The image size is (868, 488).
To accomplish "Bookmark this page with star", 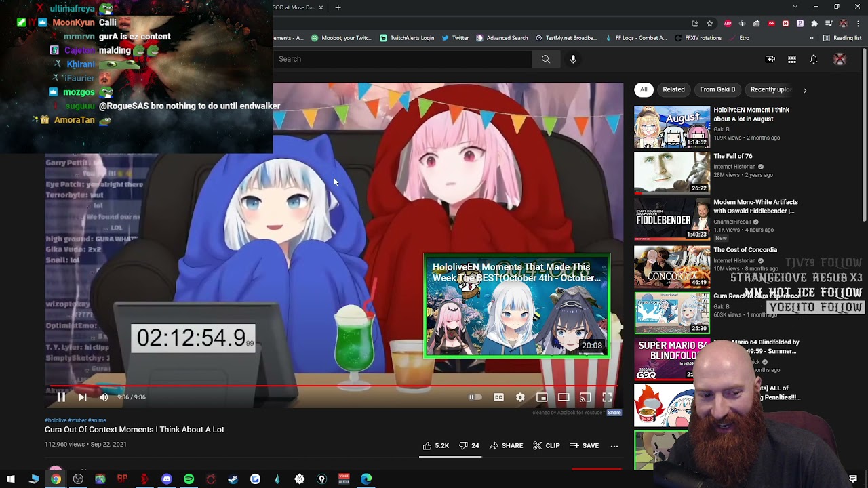I will (709, 24).
